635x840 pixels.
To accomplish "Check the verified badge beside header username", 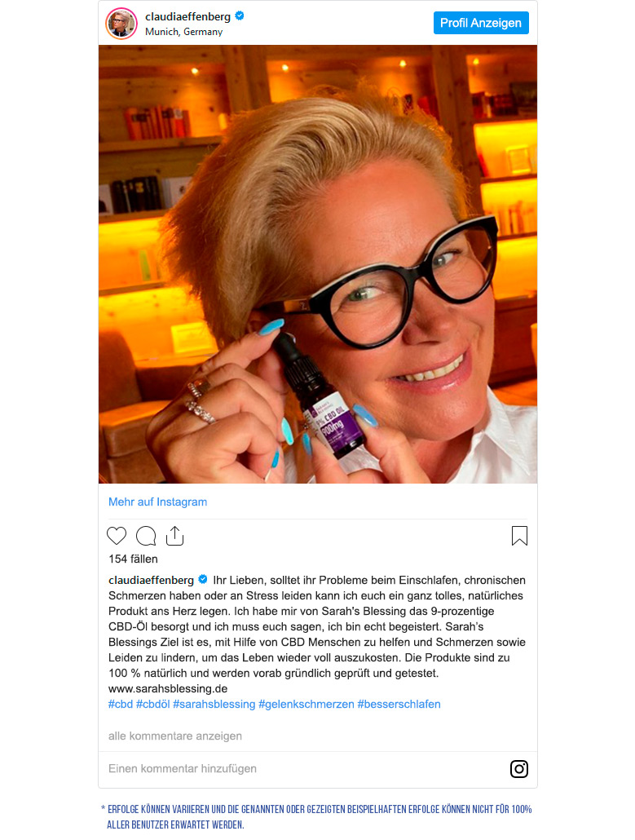I will [240, 16].
